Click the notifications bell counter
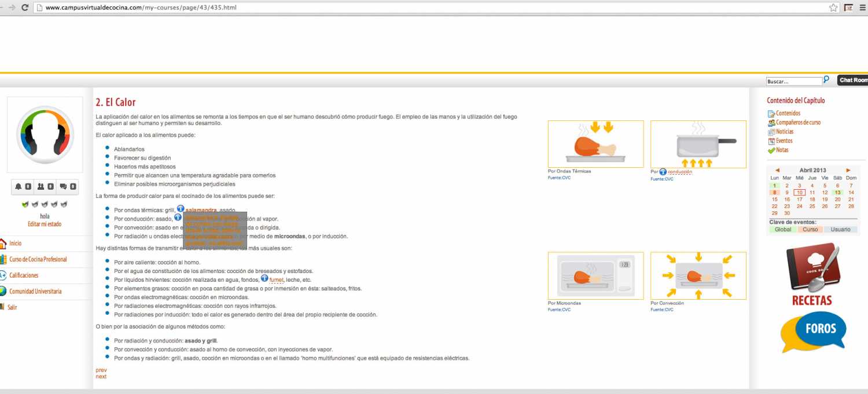This screenshot has width=868, height=394. (x=23, y=187)
